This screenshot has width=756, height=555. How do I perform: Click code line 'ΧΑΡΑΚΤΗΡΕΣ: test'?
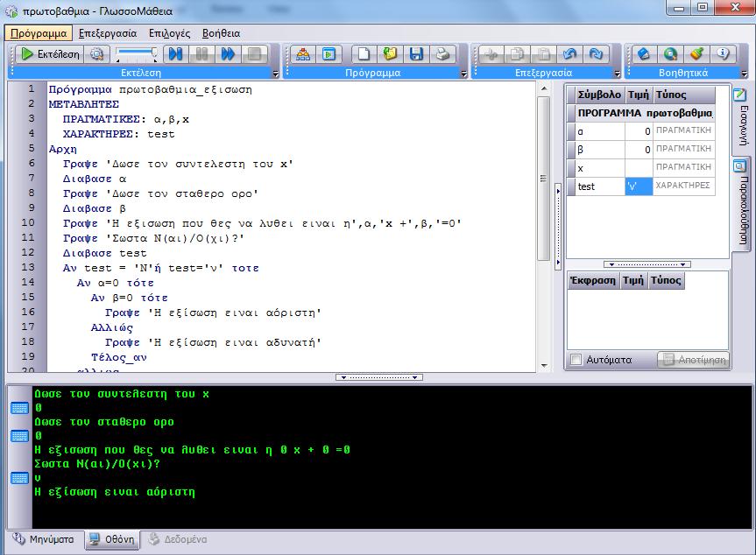point(118,134)
